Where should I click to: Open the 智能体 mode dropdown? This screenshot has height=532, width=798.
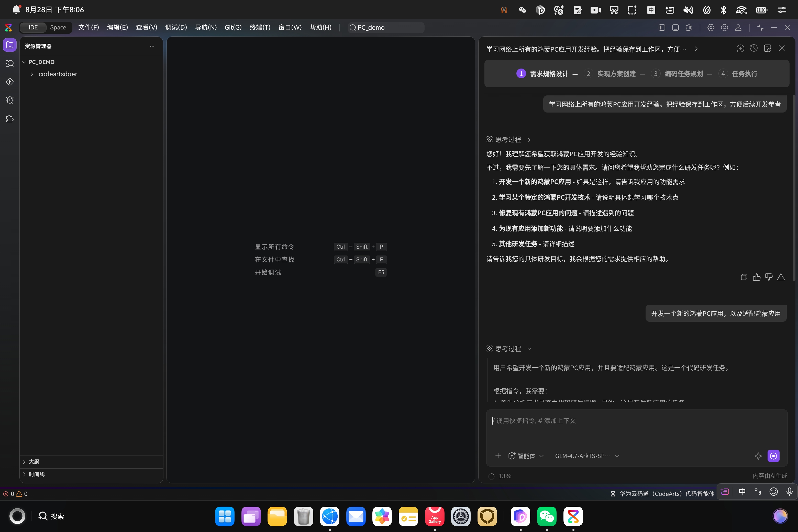526,456
